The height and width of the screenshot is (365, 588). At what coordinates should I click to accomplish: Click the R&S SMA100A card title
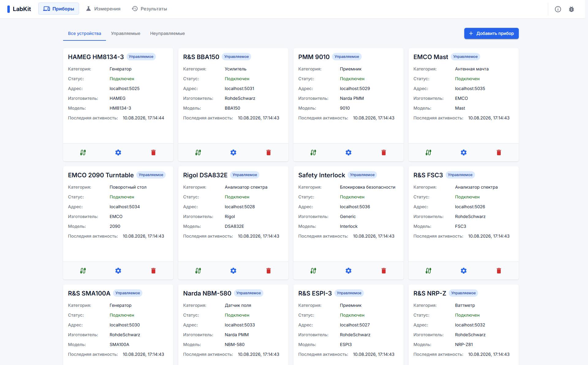click(89, 293)
